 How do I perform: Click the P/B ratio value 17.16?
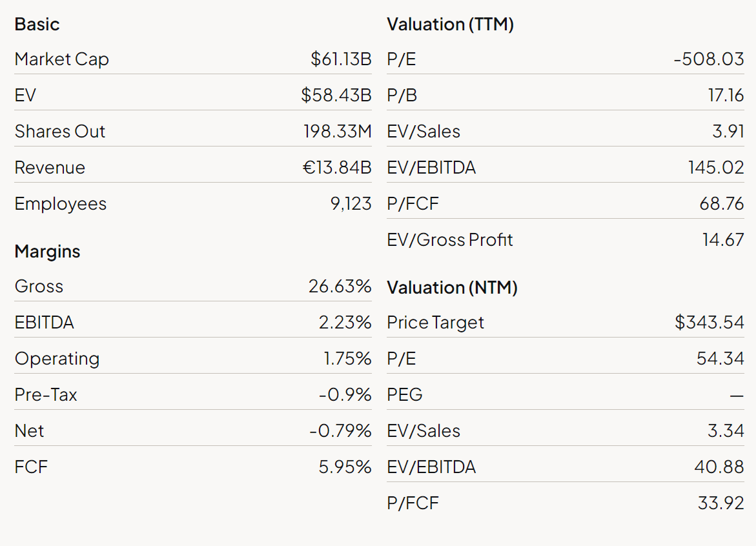click(726, 96)
